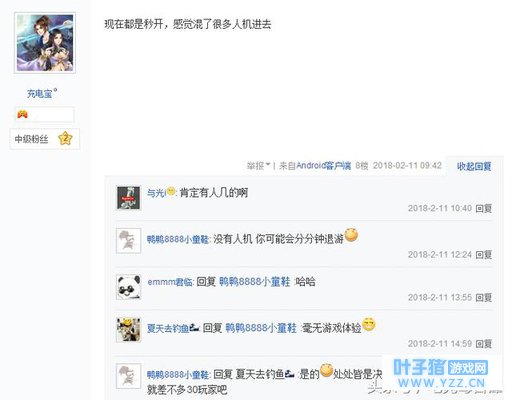Open 夏天去钓鱼's avatar thumbnail
The width and height of the screenshot is (512, 400).
pos(128,330)
